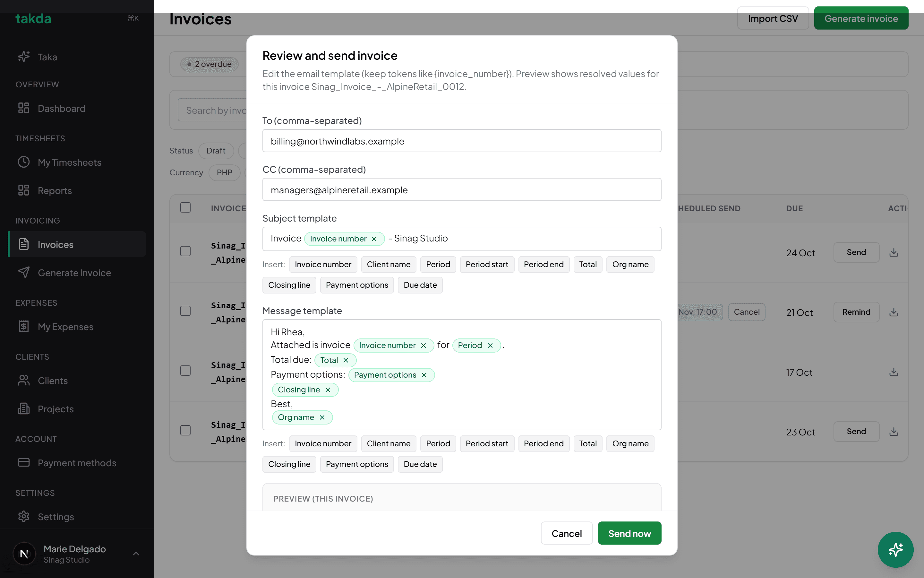The height and width of the screenshot is (578, 924).
Task: Toggle the select-all invoices checkbox
Action: coord(185,207)
